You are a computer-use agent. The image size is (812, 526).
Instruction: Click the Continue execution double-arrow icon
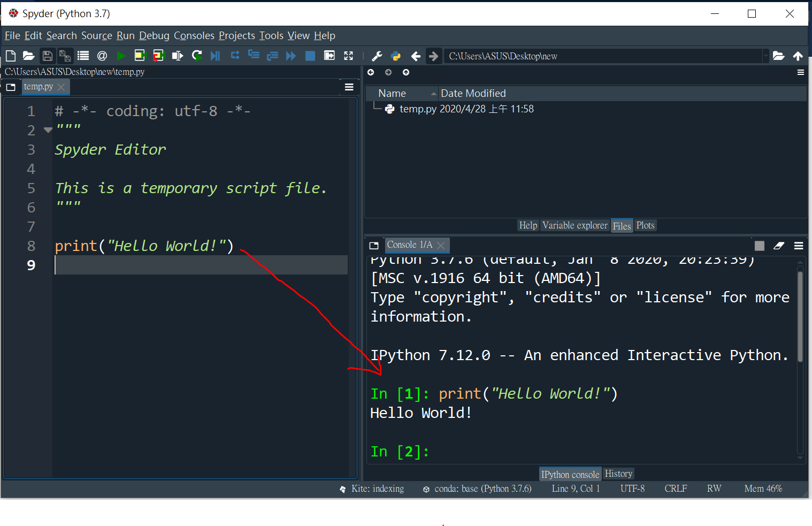tap(291, 56)
